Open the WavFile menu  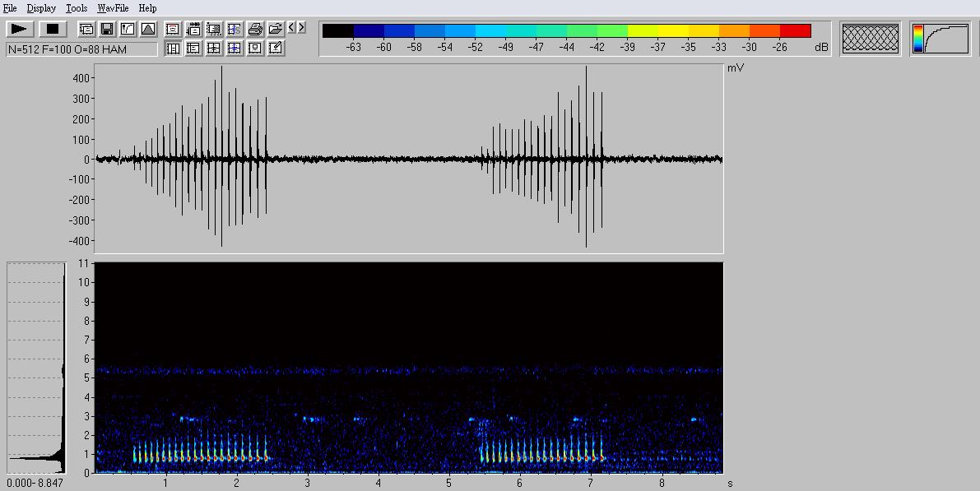pos(113,8)
